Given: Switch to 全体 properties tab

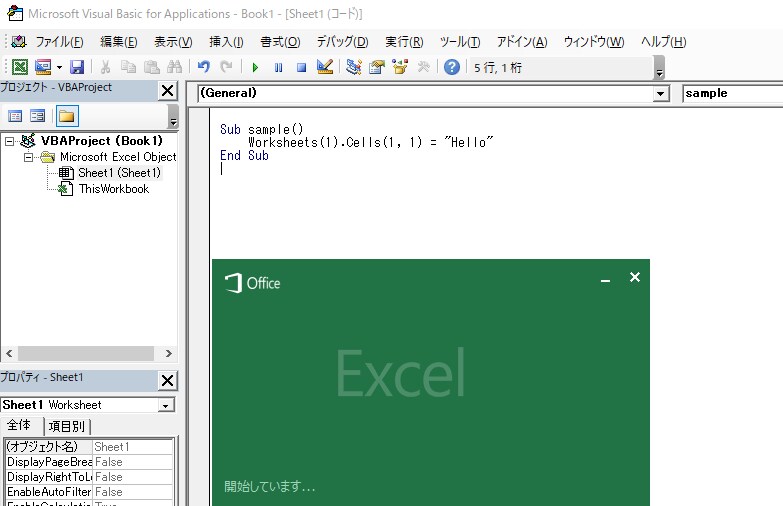Looking at the screenshot, I should (x=19, y=425).
